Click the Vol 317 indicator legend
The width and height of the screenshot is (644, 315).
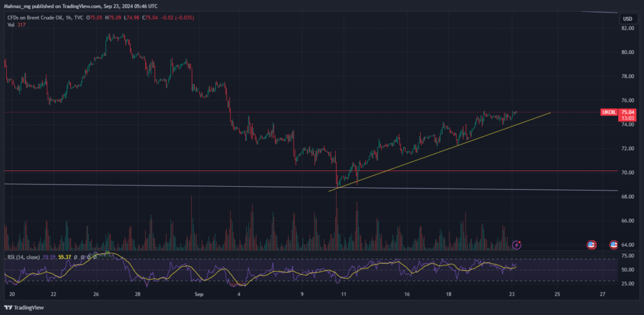16,25
